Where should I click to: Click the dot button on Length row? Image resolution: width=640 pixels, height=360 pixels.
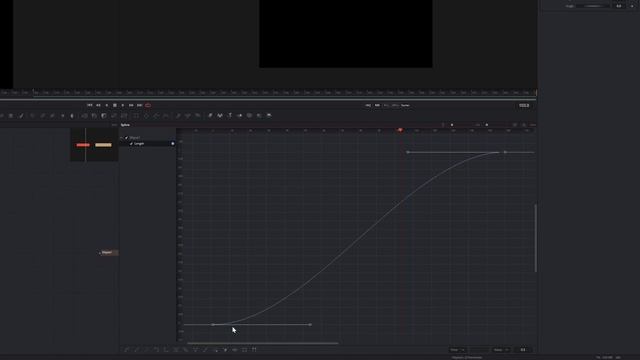coord(173,144)
